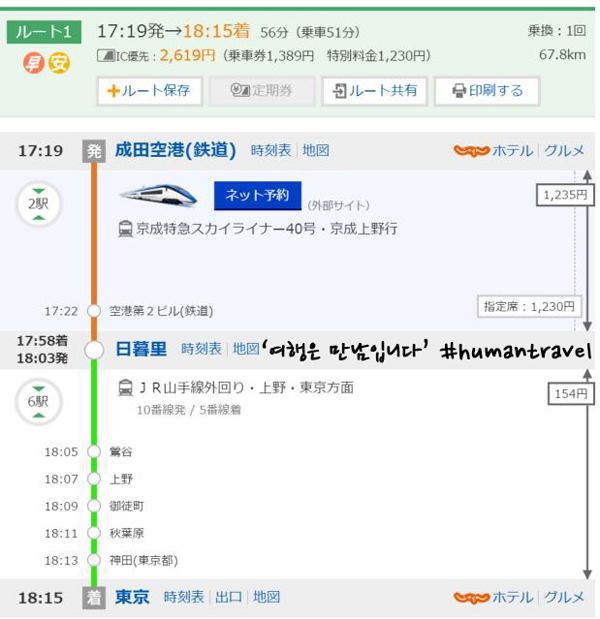Click the train icon beside 京成特急スカイライナー
The image size is (600, 619).
[x=126, y=229]
